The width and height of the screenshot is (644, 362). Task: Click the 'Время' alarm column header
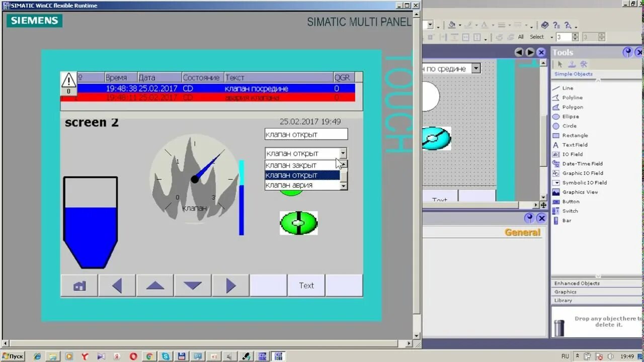coord(120,77)
